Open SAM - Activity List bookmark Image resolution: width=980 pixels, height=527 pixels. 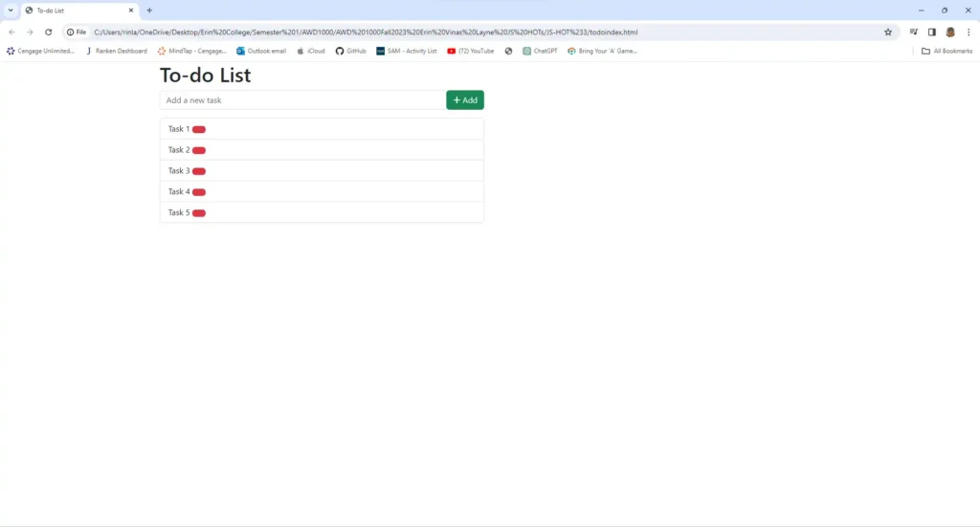tap(406, 52)
